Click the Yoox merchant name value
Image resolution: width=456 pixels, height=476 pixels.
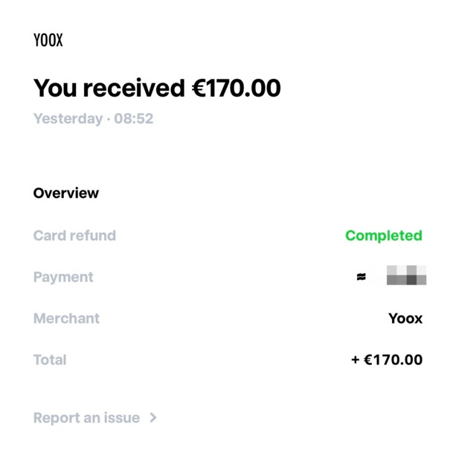[x=405, y=318]
